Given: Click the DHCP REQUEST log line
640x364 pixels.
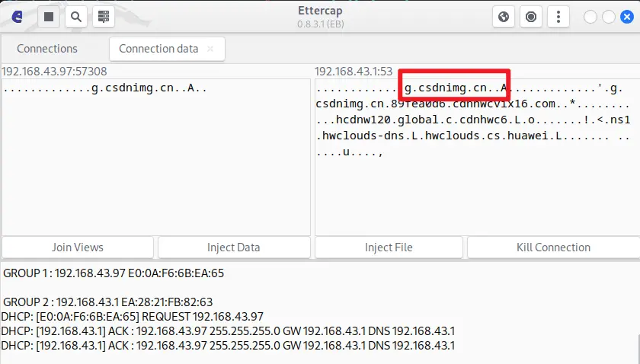Looking at the screenshot, I should (132, 316).
